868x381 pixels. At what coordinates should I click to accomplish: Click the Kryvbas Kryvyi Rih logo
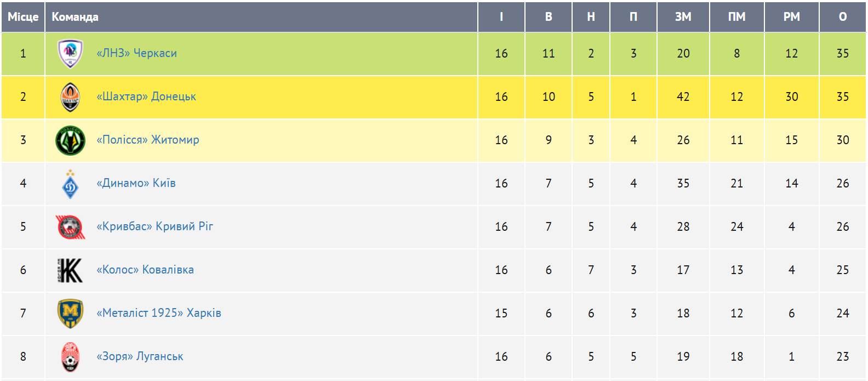pyautogui.click(x=70, y=227)
